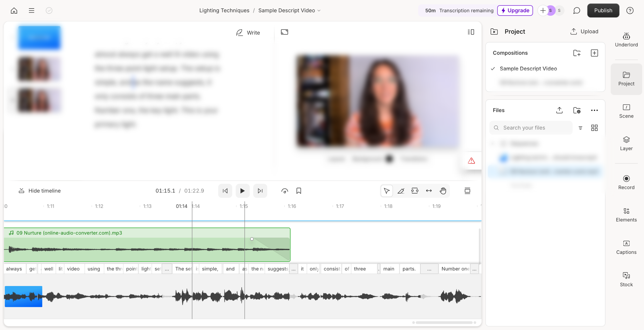Click the audio fade-out handle on Nurture clip
This screenshot has height=330, width=644.
coord(252,239)
